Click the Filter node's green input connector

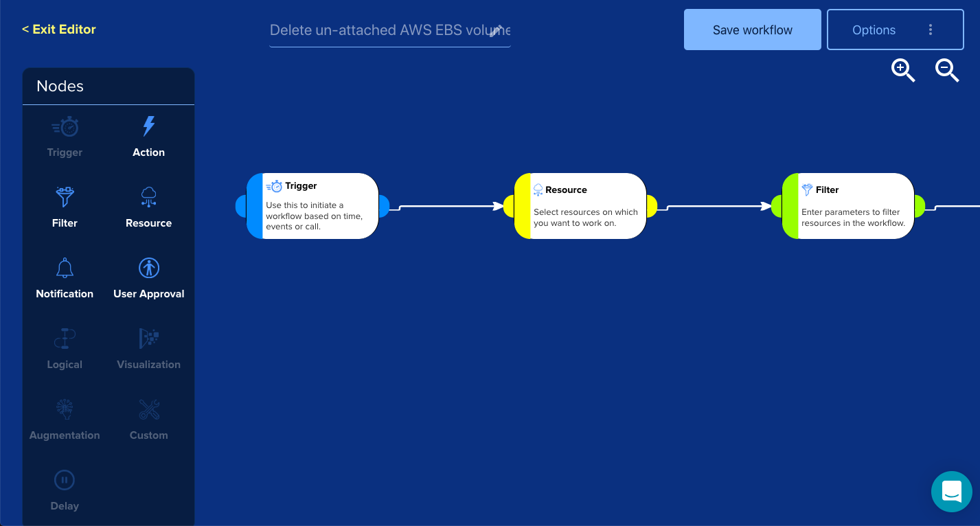[777, 206]
